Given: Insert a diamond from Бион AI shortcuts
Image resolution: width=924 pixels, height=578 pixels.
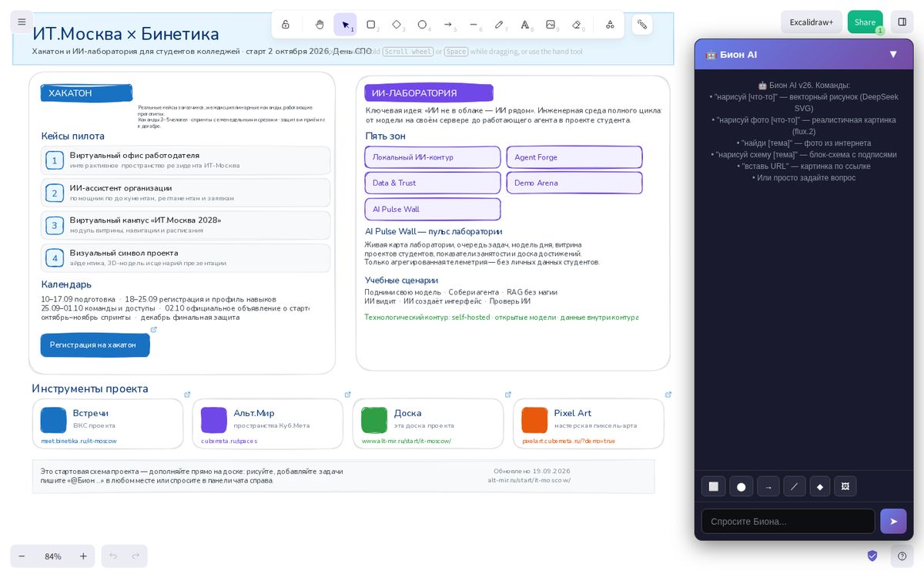Looking at the screenshot, I should pos(819,486).
